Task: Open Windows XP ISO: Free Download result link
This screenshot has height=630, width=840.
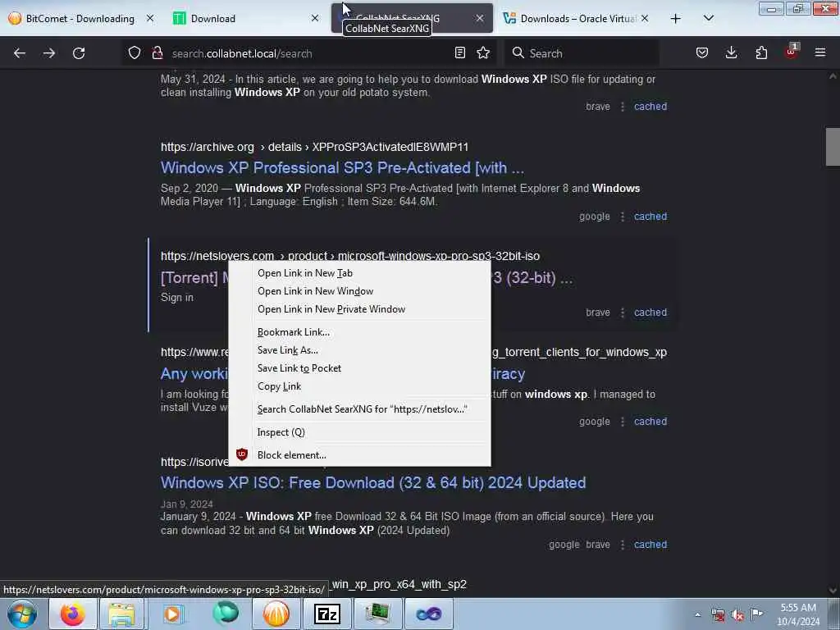Action: tap(373, 482)
